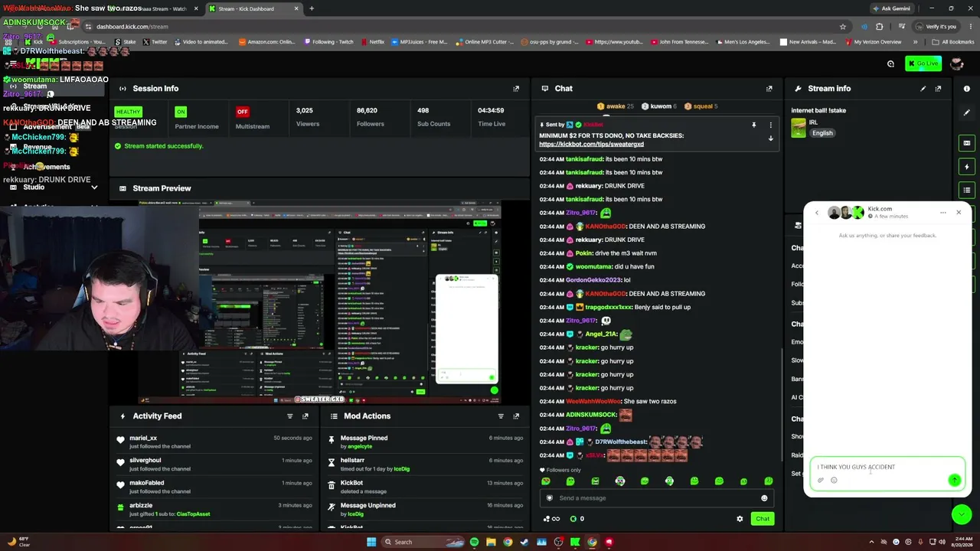Click the pencil icon in right sidebar
Image resolution: width=980 pixels, height=551 pixels.
(967, 112)
